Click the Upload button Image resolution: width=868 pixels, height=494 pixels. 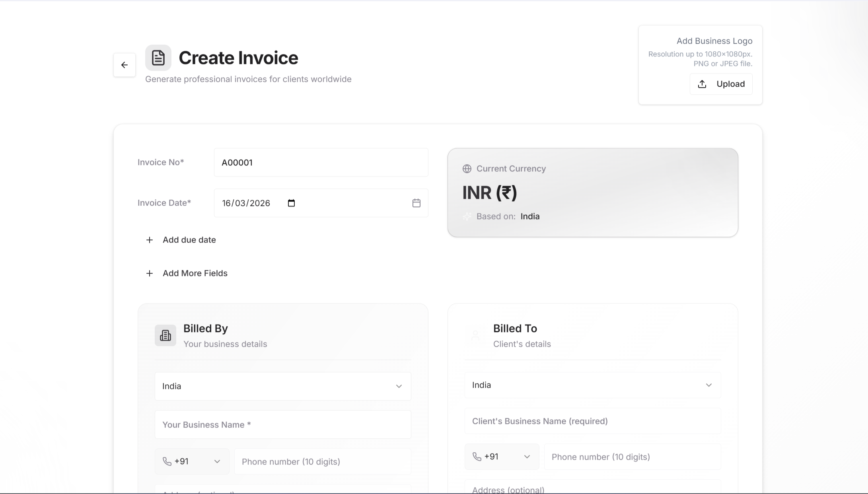pos(721,84)
